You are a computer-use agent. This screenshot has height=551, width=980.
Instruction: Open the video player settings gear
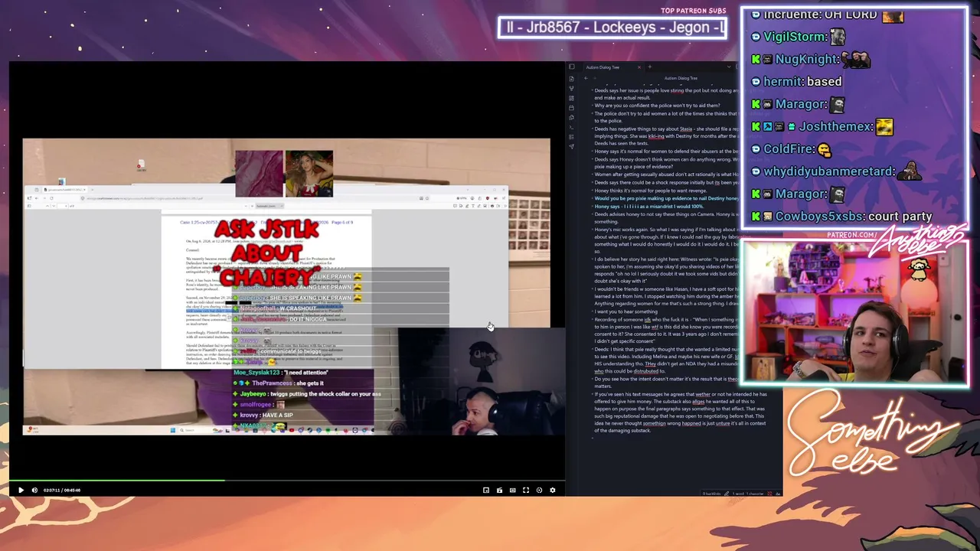click(x=553, y=490)
